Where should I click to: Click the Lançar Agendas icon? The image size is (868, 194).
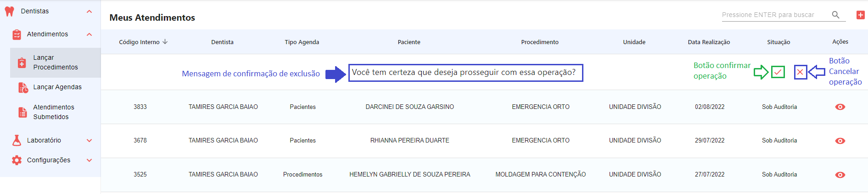click(x=23, y=87)
